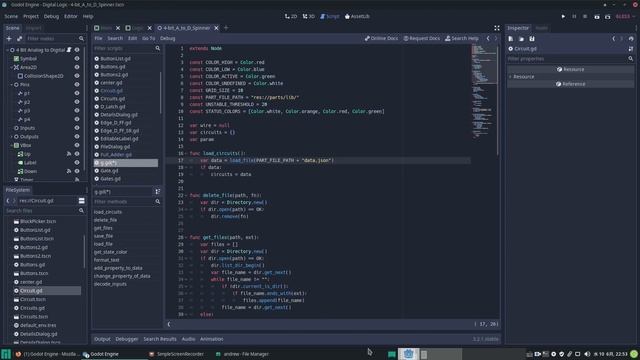Open the Scene menu
The width and height of the screenshot is (640, 360).
[x=11, y=16]
